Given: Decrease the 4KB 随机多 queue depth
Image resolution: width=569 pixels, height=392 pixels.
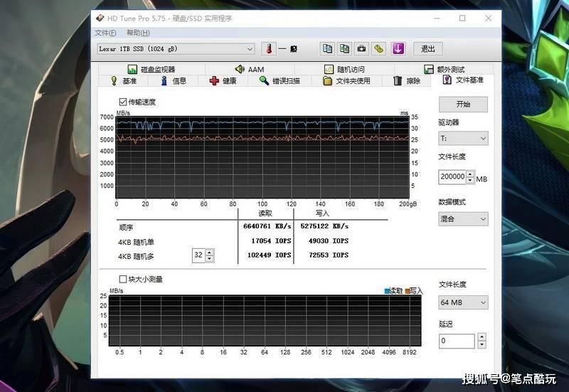Looking at the screenshot, I should coord(209,258).
